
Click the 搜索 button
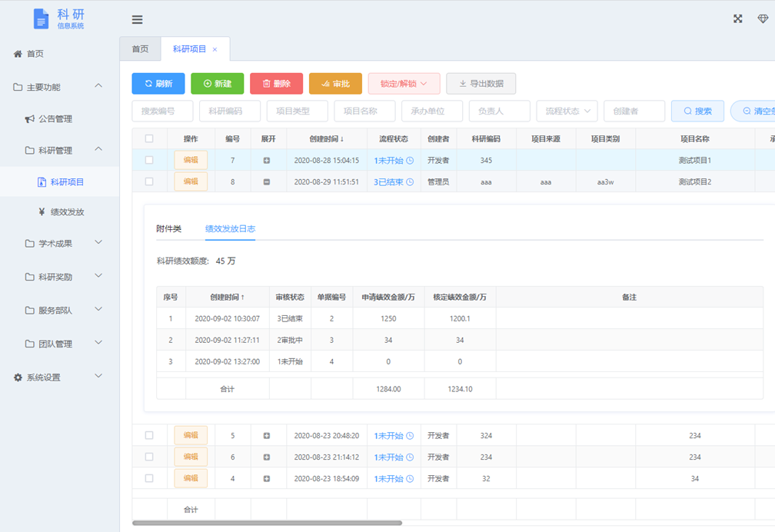697,111
